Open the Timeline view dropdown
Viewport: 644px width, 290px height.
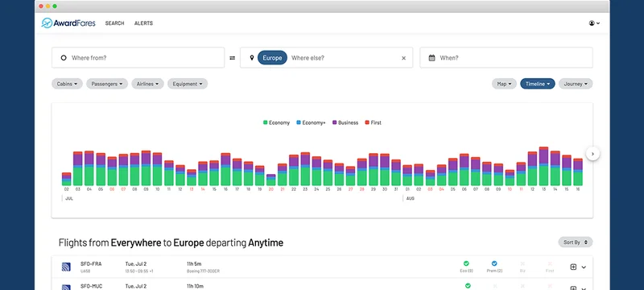537,84
